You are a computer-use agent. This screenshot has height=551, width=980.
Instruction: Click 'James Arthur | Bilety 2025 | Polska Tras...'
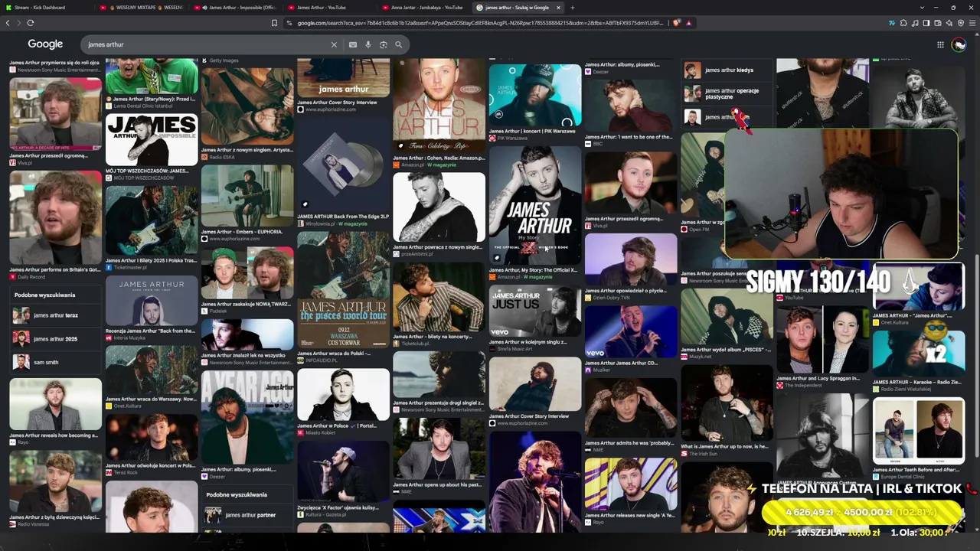[x=151, y=260]
